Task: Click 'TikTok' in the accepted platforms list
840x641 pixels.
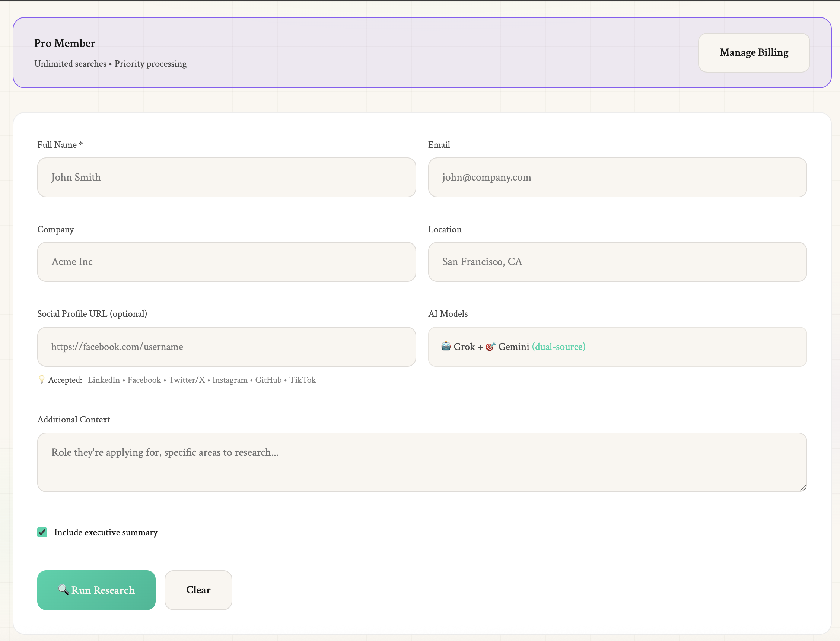Action: (x=302, y=380)
